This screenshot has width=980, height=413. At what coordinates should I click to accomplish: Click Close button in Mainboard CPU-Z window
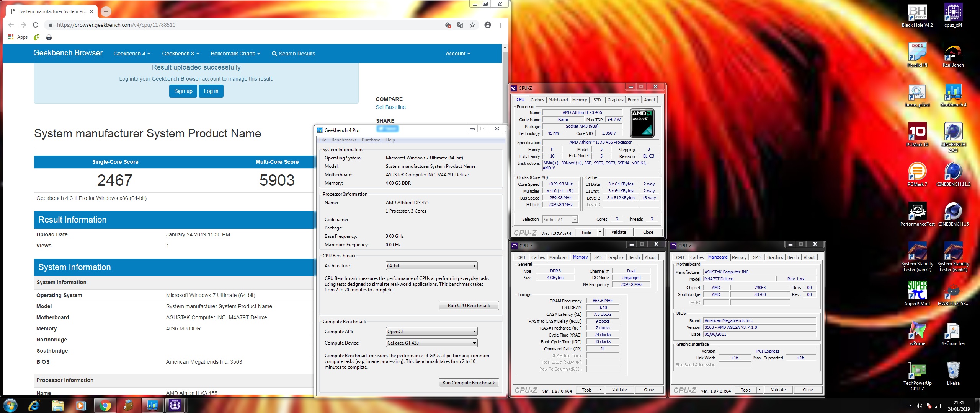click(x=807, y=390)
